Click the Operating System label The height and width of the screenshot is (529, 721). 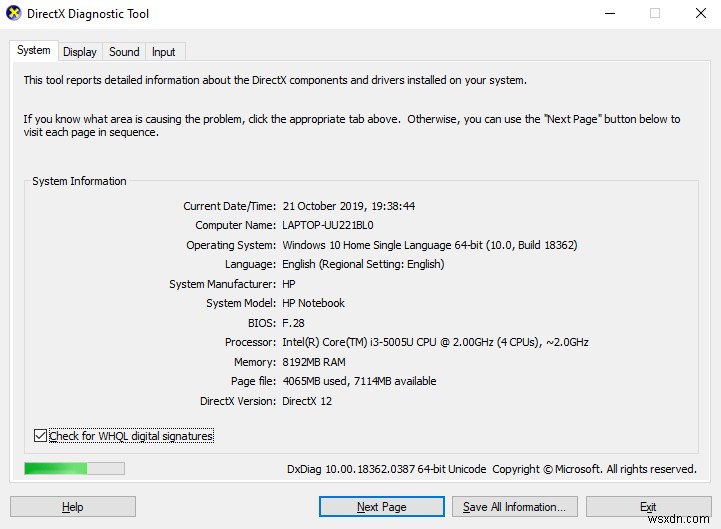(231, 245)
